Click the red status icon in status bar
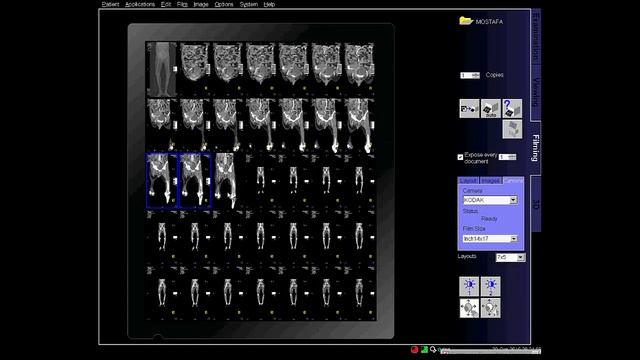The width and height of the screenshot is (640, 360). [414, 349]
